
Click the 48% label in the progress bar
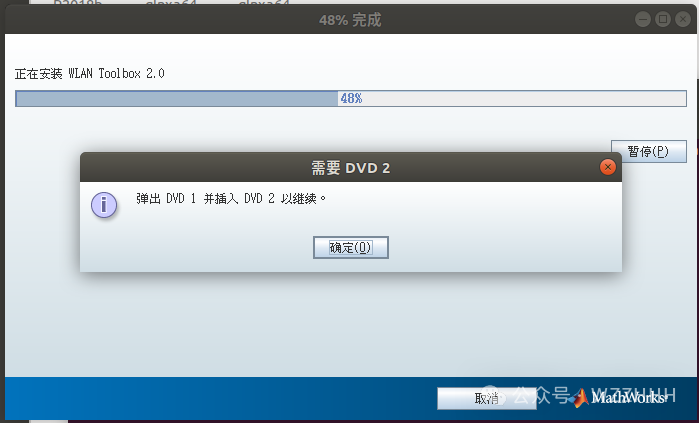tap(351, 99)
